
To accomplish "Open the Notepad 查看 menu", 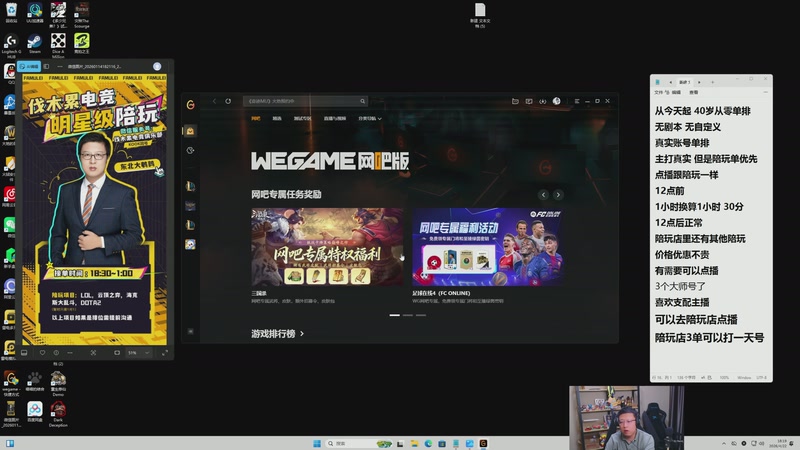I will click(x=694, y=92).
